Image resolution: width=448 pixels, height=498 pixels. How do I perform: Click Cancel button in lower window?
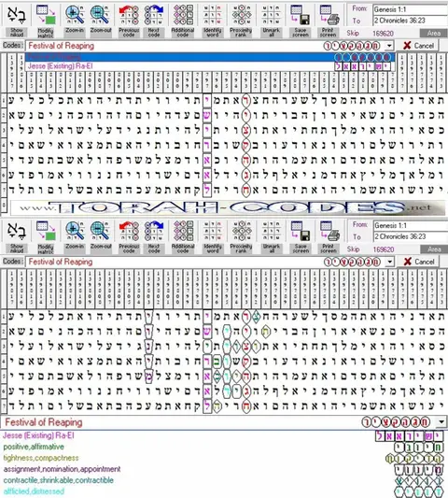[x=418, y=262]
